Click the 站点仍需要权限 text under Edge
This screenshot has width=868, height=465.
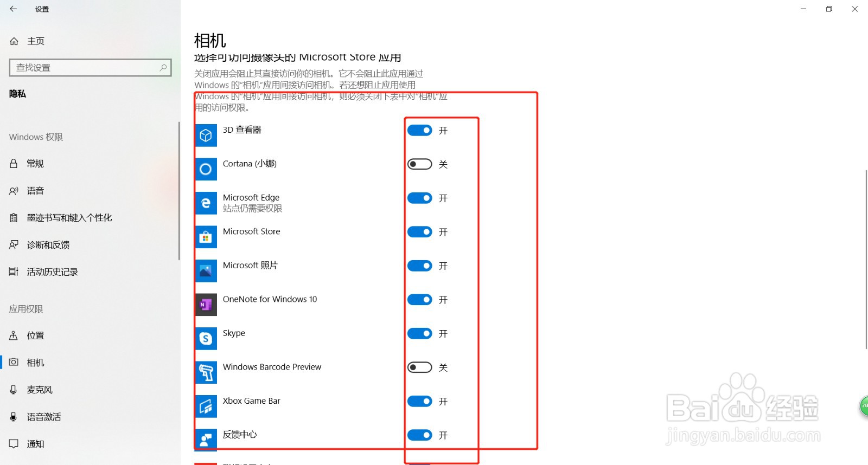[x=252, y=209]
